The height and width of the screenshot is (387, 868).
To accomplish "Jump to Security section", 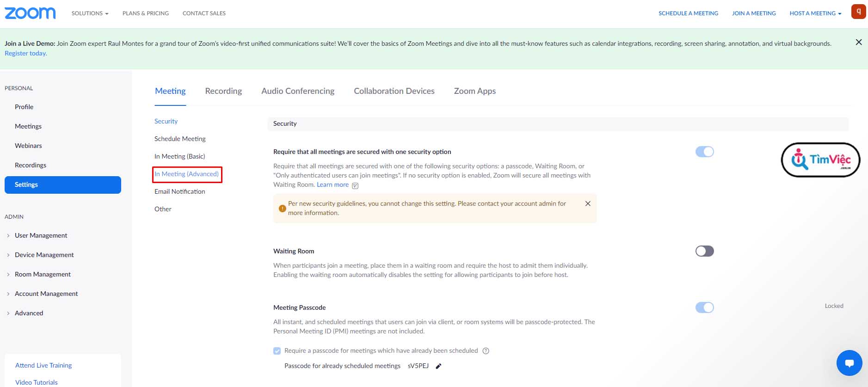I will point(166,121).
